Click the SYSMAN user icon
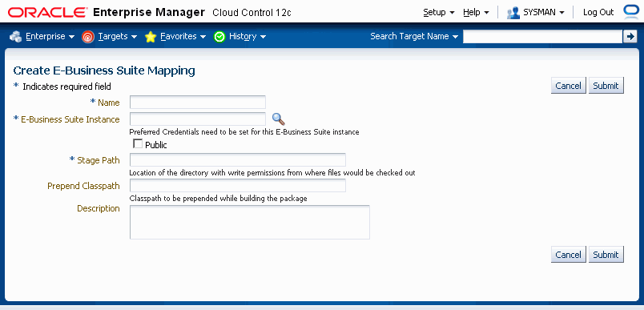The image size is (644, 310). click(513, 12)
